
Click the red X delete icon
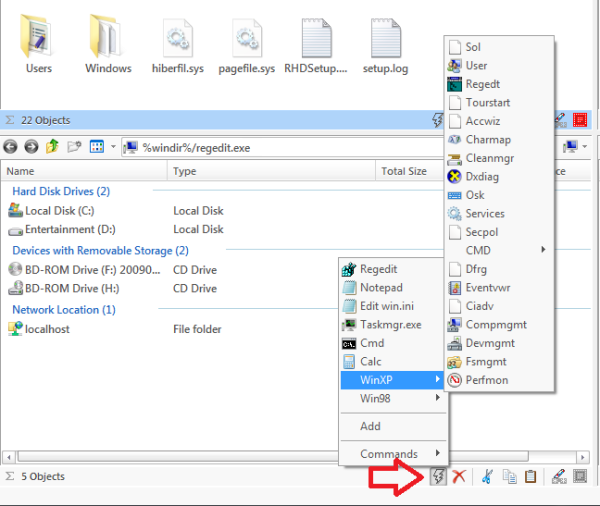click(459, 477)
